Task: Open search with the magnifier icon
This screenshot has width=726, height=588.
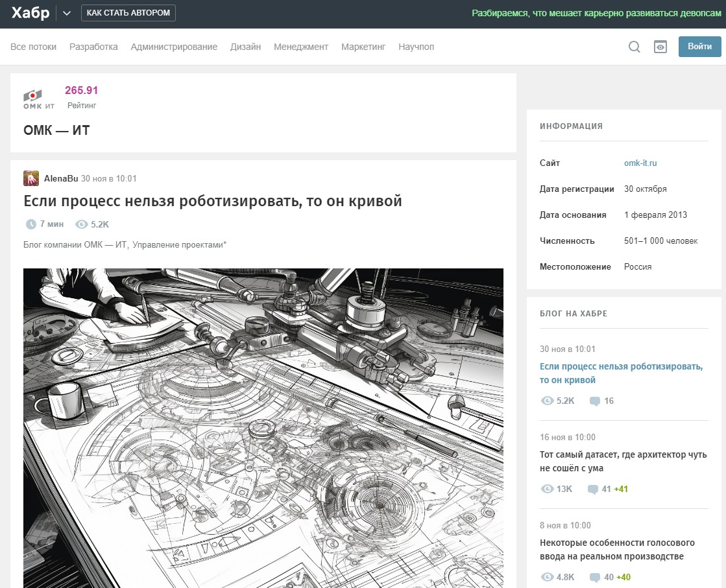Action: (x=635, y=47)
